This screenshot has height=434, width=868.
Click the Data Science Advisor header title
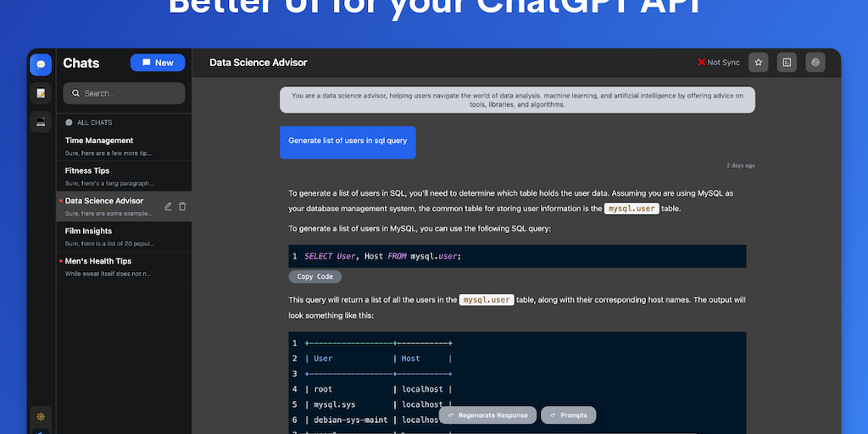tap(258, 63)
